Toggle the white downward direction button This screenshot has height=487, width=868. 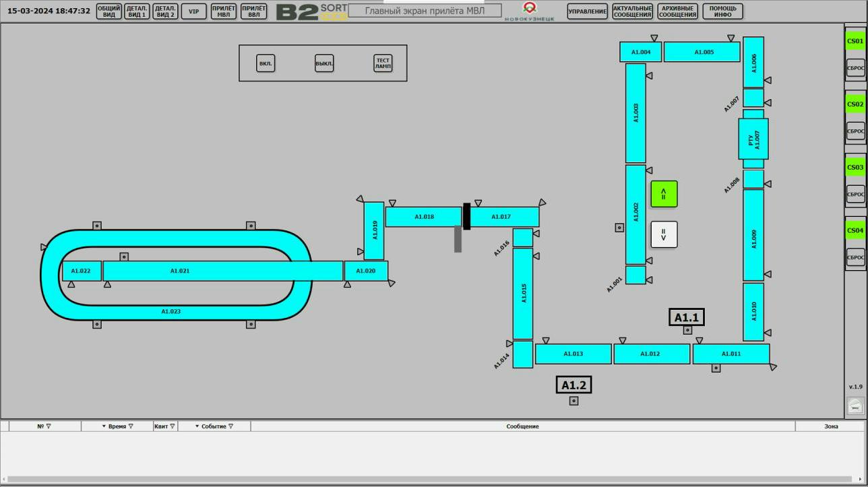(664, 234)
